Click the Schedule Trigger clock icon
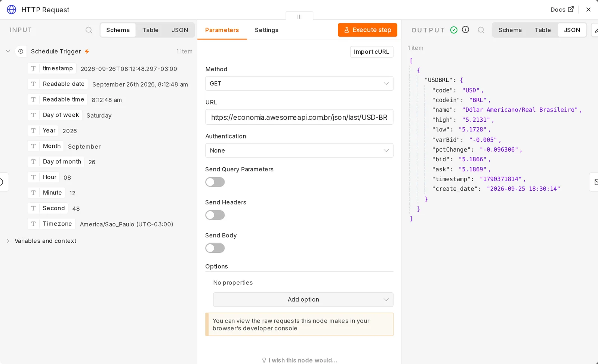Screen dimensions: 598x364 21,51
